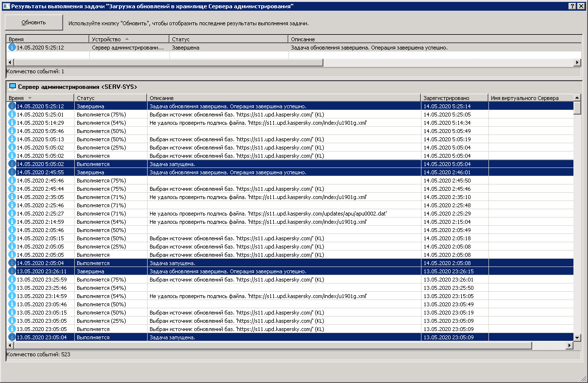Click the Статус column header in the lower table
Screen dimensions: 588x383
[110, 98]
